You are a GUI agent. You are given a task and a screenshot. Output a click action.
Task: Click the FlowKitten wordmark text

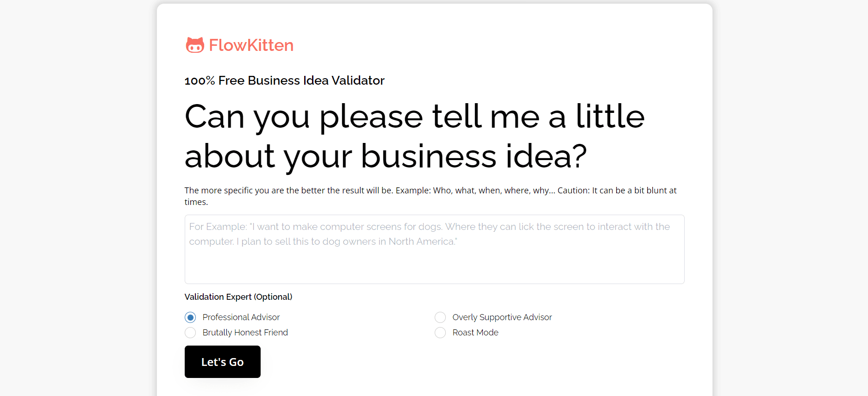(251, 44)
